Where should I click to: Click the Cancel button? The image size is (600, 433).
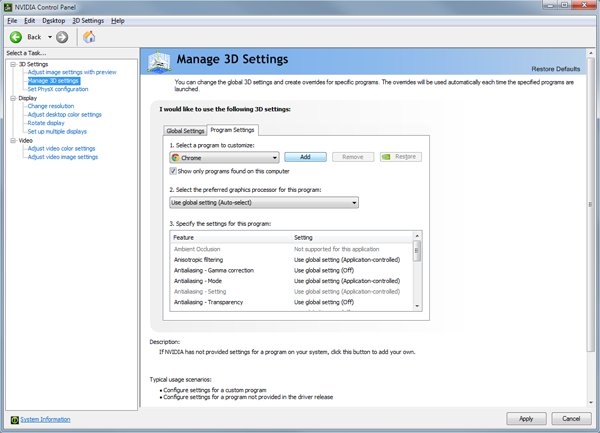[x=571, y=419]
